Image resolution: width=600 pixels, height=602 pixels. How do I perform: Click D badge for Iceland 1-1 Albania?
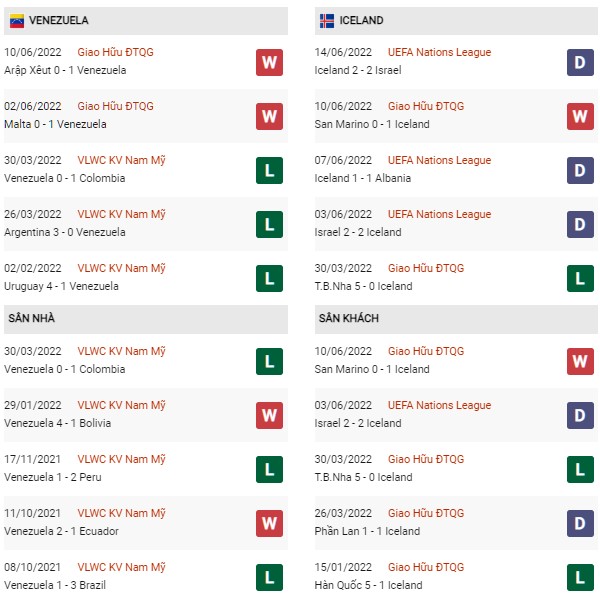tap(580, 170)
